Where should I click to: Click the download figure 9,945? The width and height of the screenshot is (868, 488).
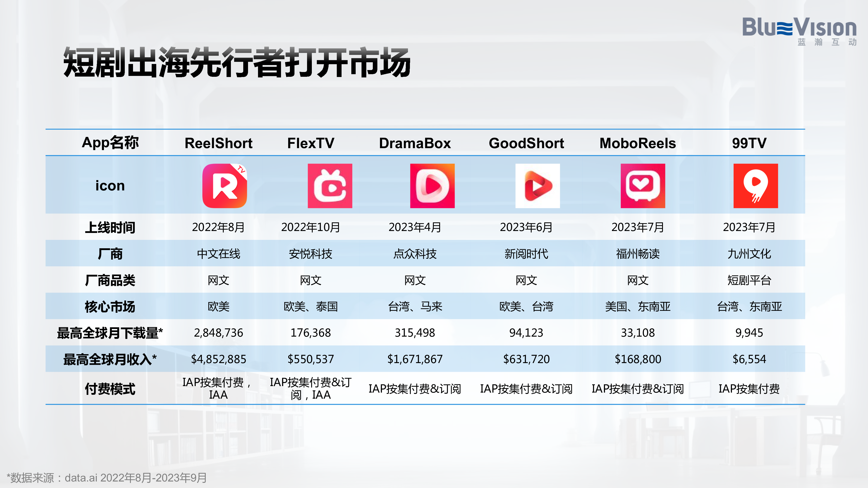coord(749,333)
